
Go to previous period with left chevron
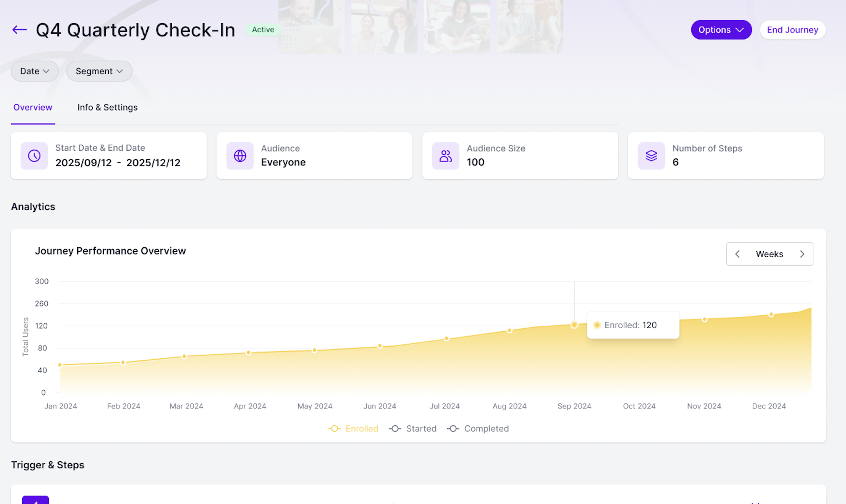coord(738,254)
